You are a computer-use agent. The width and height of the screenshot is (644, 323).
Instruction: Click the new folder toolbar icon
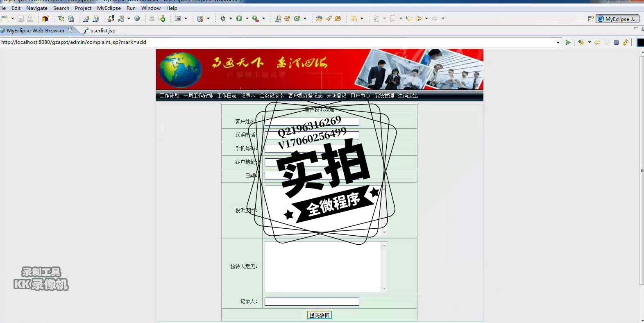coord(354,18)
